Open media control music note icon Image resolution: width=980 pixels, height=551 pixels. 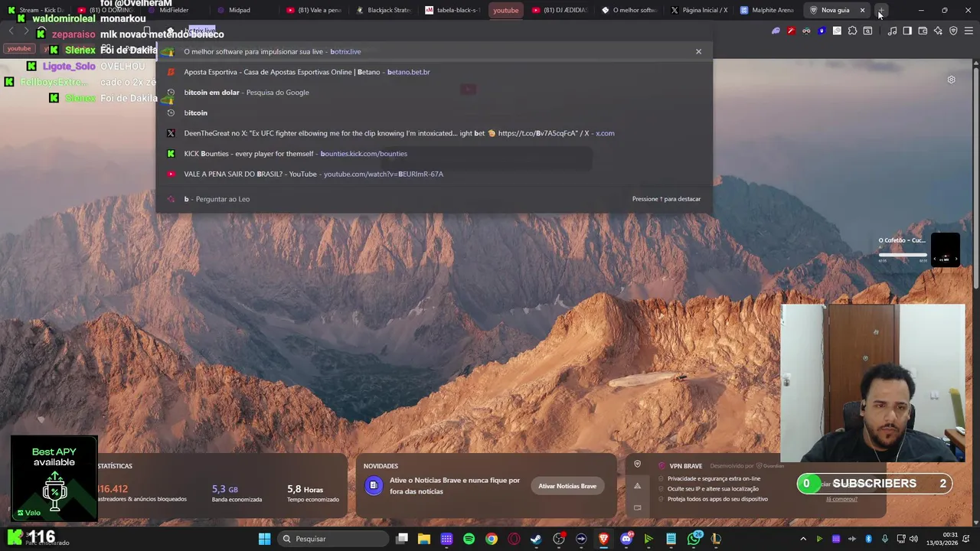click(x=892, y=31)
